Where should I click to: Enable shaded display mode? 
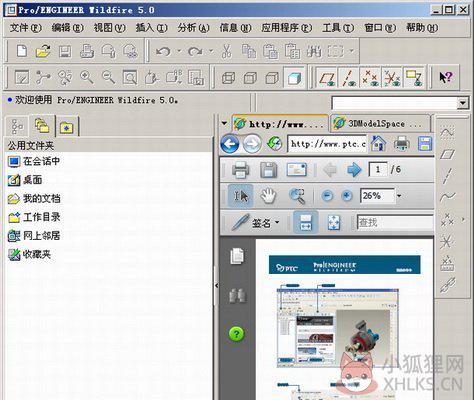click(x=294, y=78)
